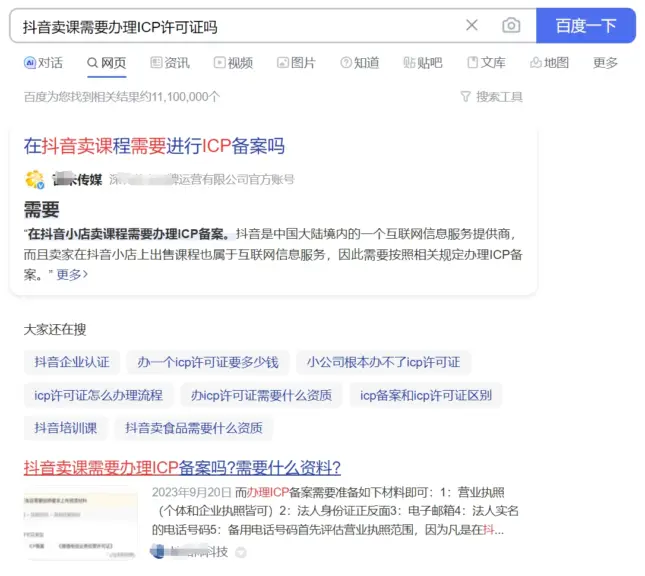Switch to the 文库 tab
The width and height of the screenshot is (645, 576).
click(486, 63)
